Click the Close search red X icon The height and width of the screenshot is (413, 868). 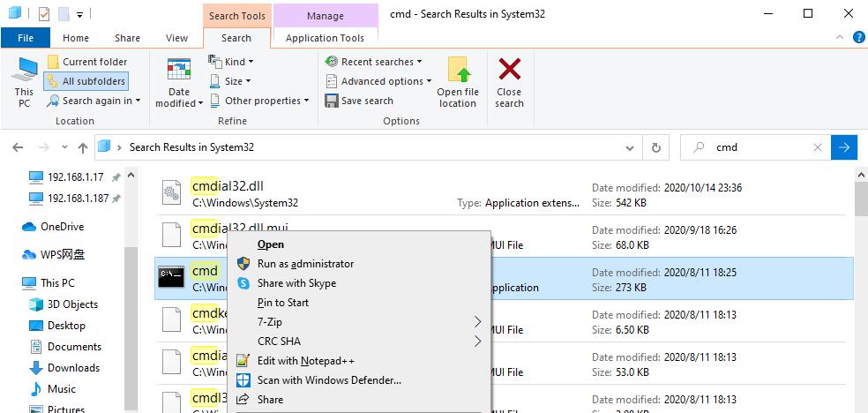(x=509, y=71)
